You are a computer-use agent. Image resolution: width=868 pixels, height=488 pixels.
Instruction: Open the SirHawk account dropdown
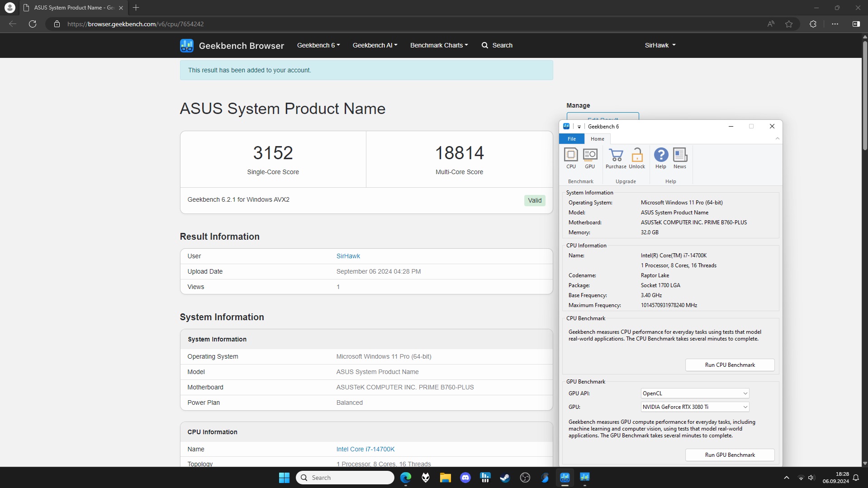tap(660, 45)
